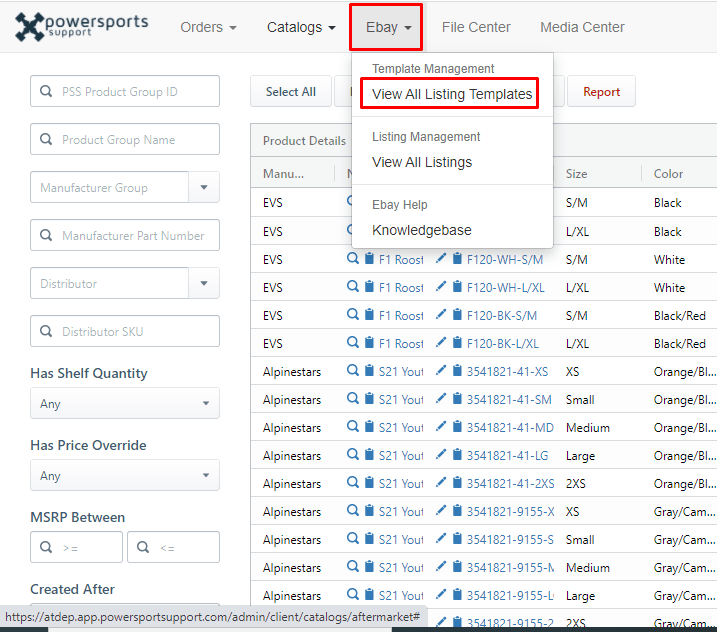The width and height of the screenshot is (717, 632).
Task: Click clipboard icon next to F120-BK-S/M part number
Action: pos(457,314)
